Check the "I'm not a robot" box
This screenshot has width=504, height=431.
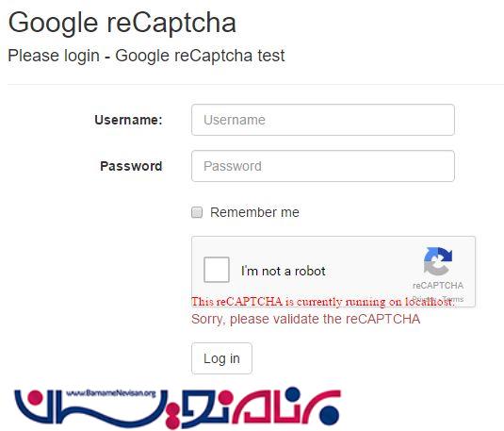tap(217, 270)
